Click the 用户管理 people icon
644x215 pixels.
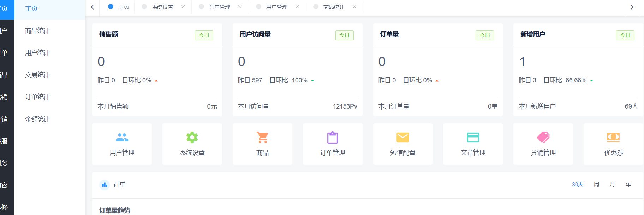pyautogui.click(x=122, y=137)
